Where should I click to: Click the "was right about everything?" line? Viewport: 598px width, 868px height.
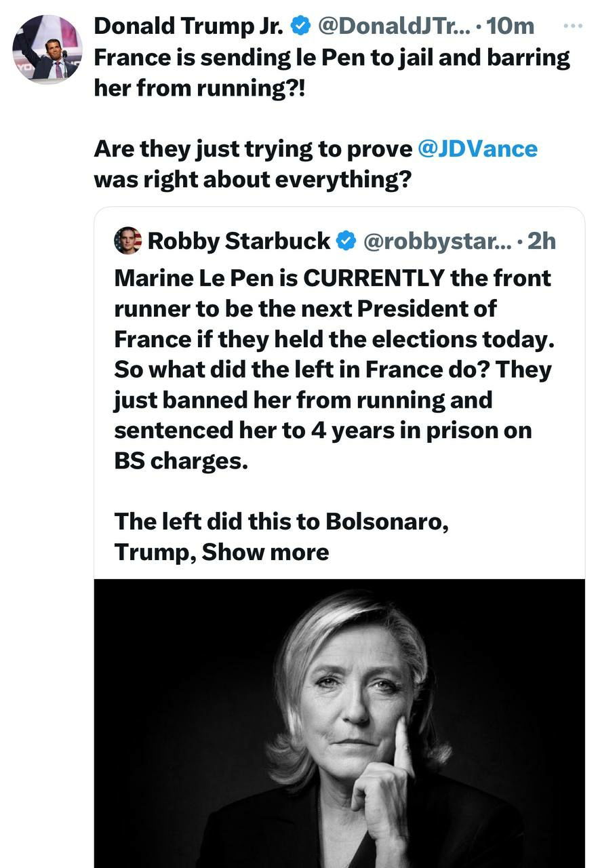pos(253,179)
